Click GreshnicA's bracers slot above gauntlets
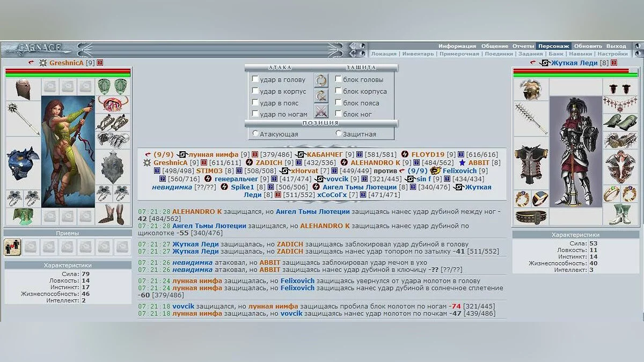Image resolution: width=644 pixels, height=362 pixels. pos(113,122)
